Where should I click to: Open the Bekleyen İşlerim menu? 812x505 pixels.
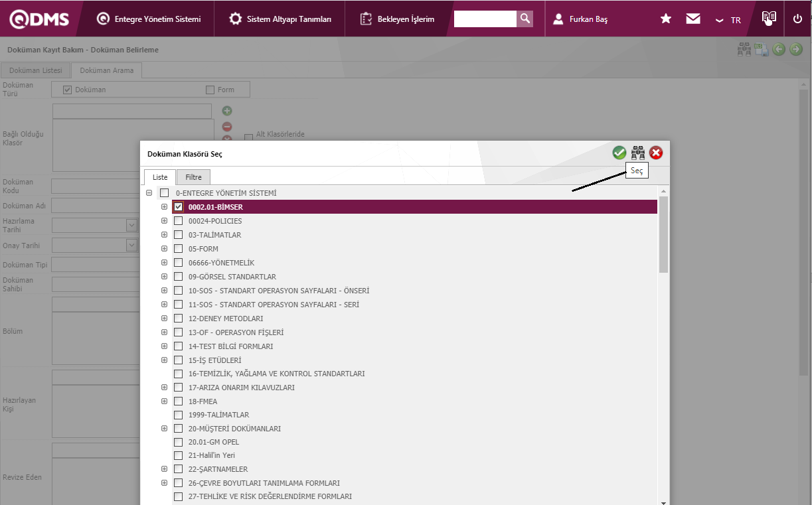pos(398,19)
